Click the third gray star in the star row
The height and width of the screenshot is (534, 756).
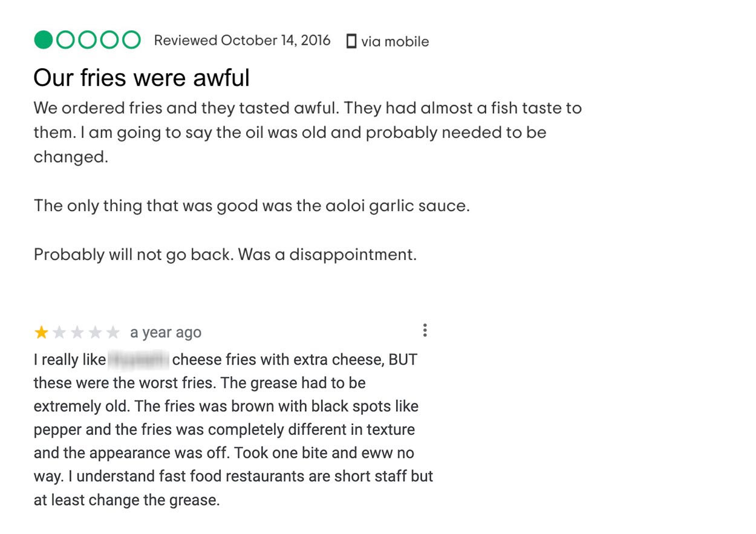pos(76,331)
